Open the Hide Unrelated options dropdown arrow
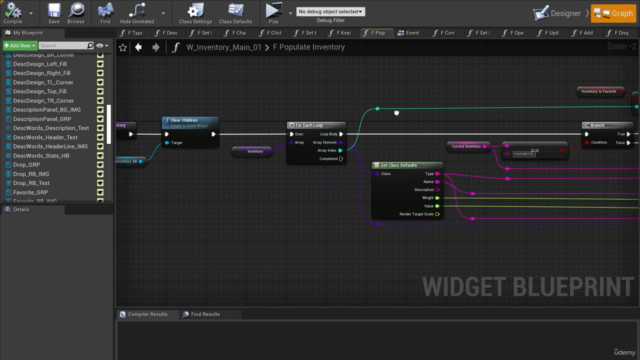Screen dimensions: 640x360 163,13
